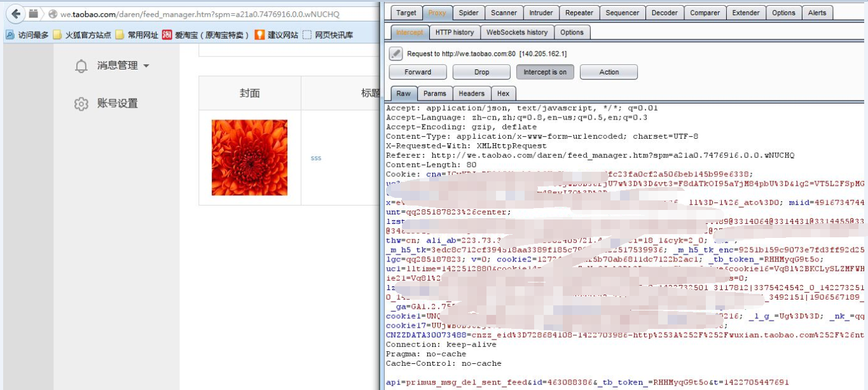Open the top-level Options tab
868x390 pixels.
point(783,13)
